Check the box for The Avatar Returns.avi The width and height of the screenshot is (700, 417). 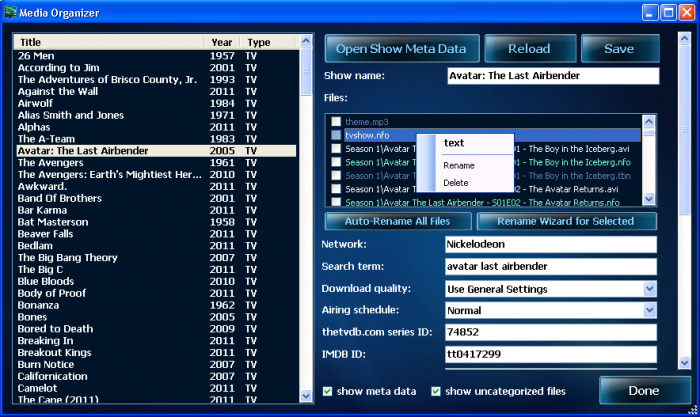pyautogui.click(x=336, y=188)
